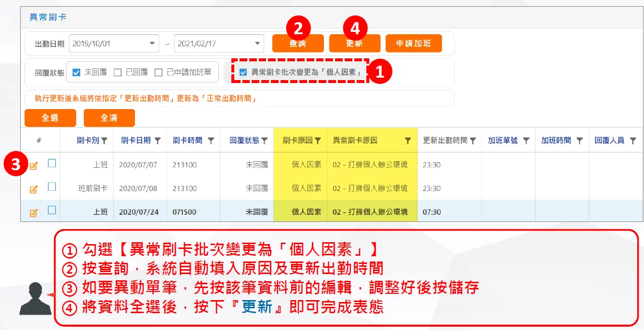Open filter icon on 刷卡日期 column
The height and width of the screenshot is (330, 644).
tap(157, 141)
